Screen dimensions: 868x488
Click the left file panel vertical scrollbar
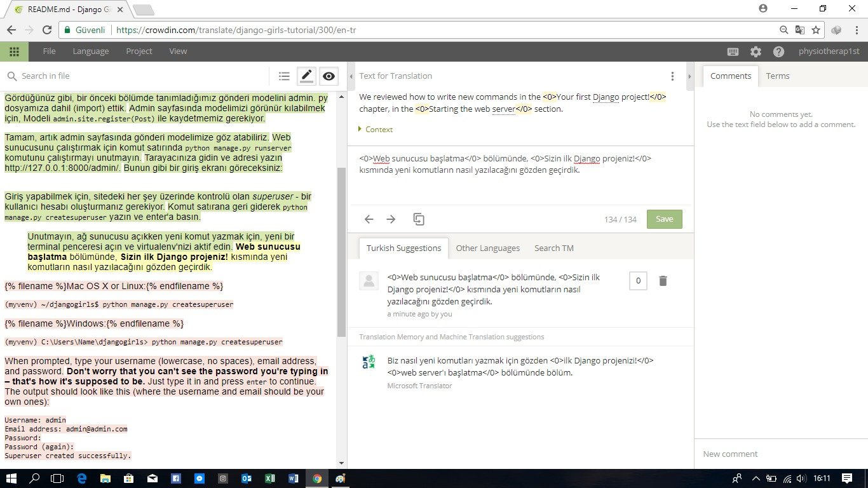tap(341, 252)
